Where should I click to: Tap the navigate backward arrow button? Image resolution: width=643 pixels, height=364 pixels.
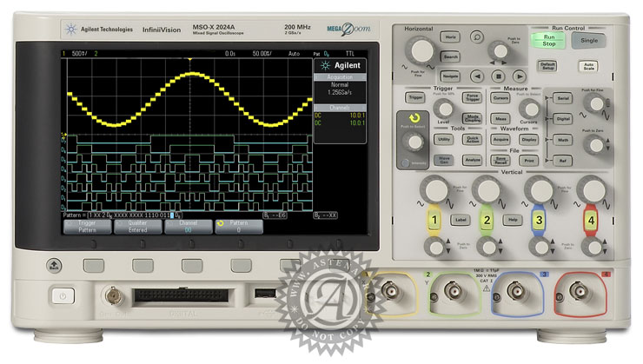pyautogui.click(x=477, y=76)
